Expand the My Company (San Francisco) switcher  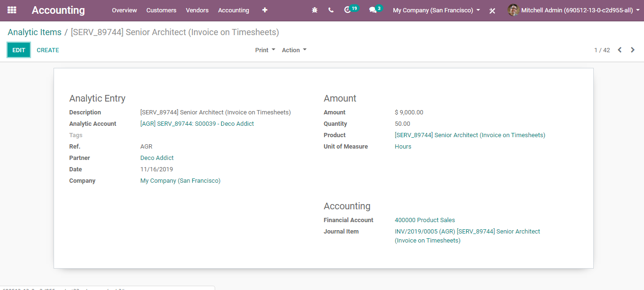(436, 10)
